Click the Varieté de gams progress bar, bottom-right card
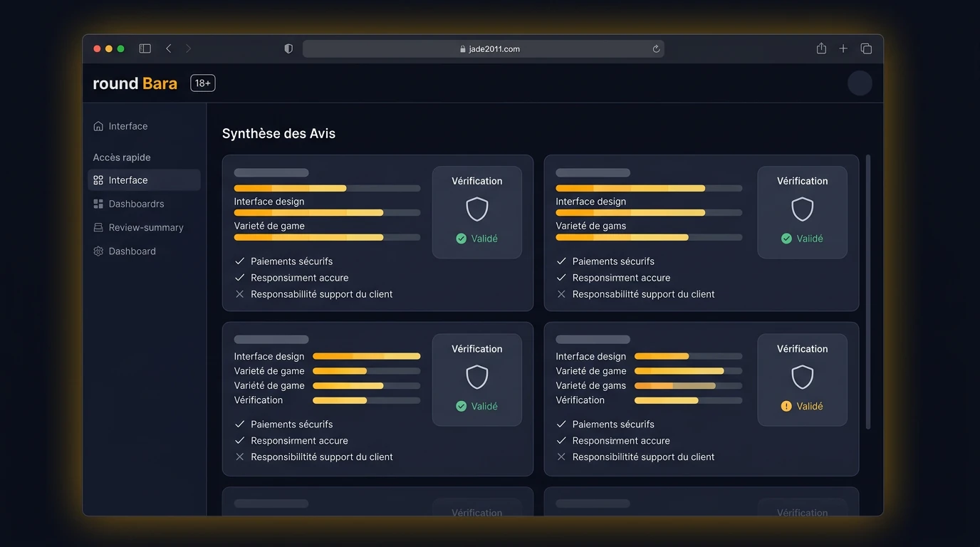This screenshot has width=980, height=547. (688, 385)
